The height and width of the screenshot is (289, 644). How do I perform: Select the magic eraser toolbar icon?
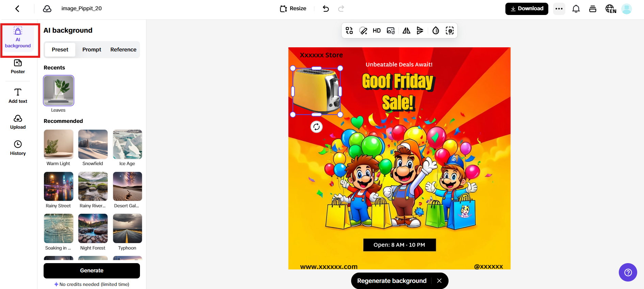(363, 31)
